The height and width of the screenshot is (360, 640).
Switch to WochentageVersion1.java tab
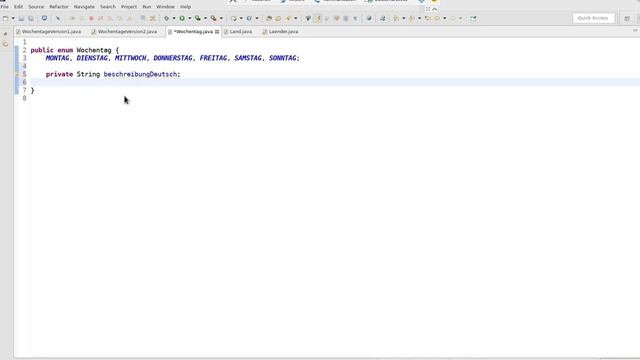coord(49,31)
